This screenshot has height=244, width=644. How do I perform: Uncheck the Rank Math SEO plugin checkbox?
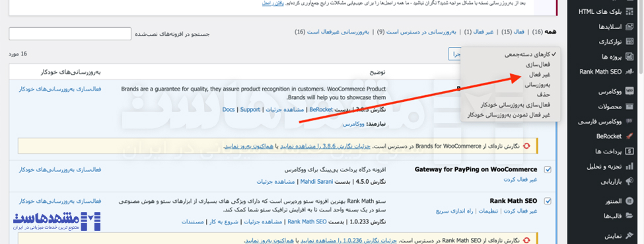(548, 201)
